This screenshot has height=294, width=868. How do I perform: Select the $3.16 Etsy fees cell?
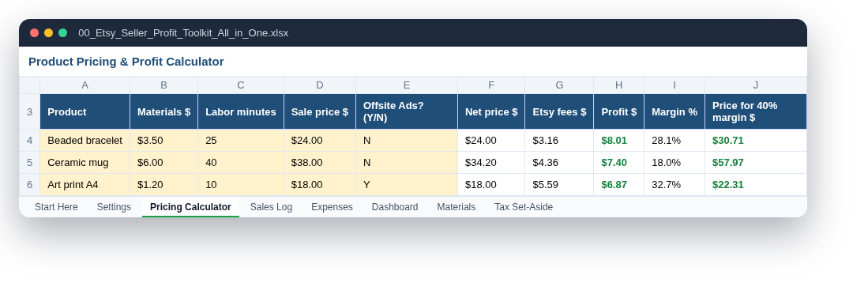[560, 141]
